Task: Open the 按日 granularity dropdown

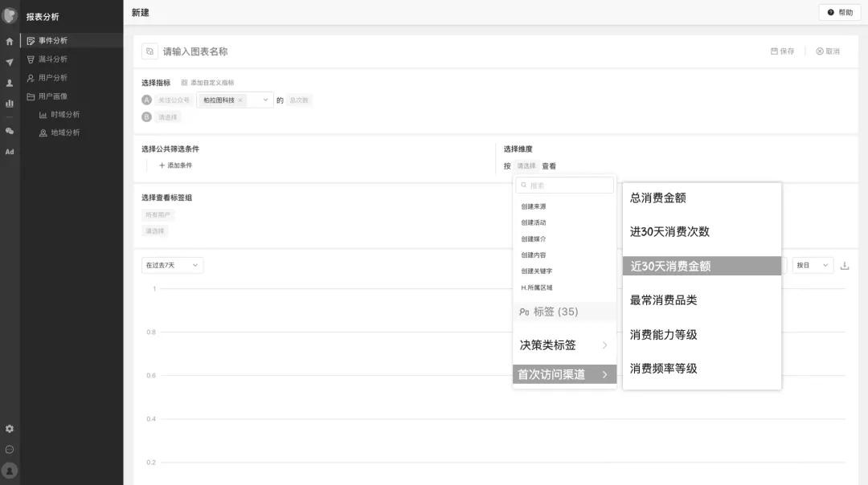Action: point(811,264)
